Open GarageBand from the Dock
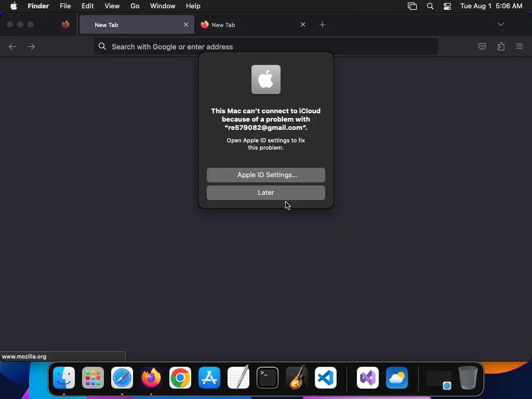This screenshot has width=532, height=399. (297, 377)
